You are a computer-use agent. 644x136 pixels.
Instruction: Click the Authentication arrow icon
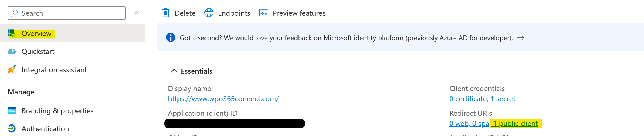12,128
